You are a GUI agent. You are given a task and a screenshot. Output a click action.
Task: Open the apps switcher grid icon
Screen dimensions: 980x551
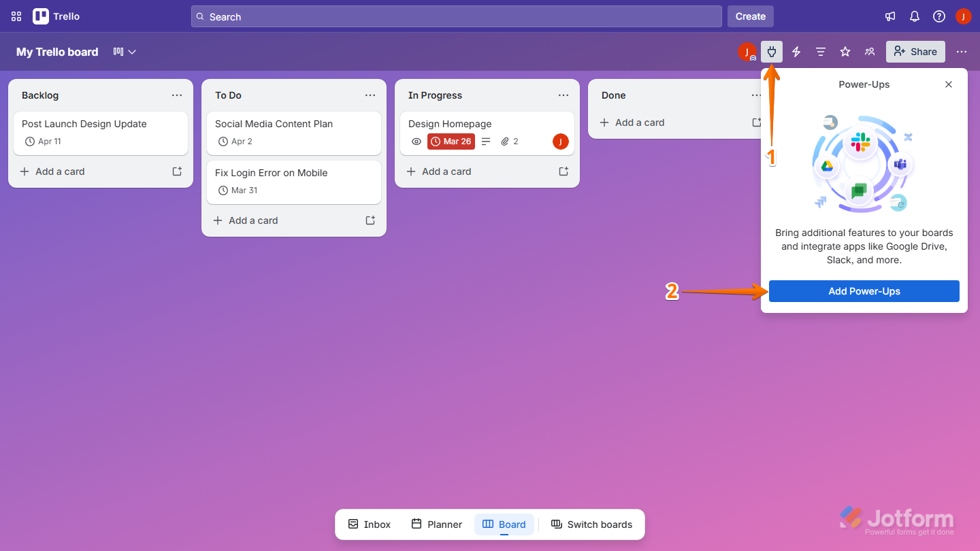tap(16, 16)
